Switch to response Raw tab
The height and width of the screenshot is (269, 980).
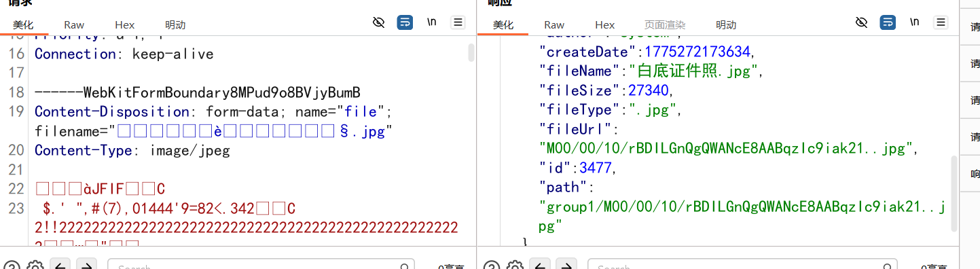click(554, 25)
